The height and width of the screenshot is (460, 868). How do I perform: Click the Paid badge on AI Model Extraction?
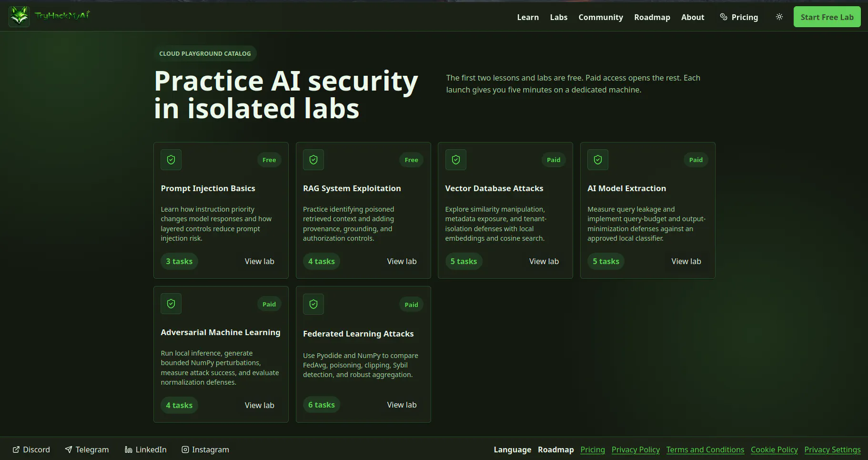[x=696, y=160]
